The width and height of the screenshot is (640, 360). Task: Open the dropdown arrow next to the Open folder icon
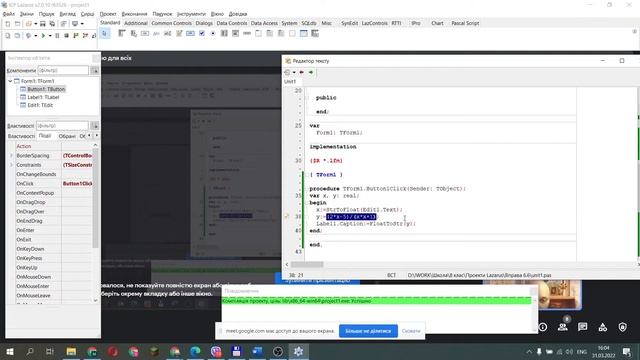click(x=36, y=24)
